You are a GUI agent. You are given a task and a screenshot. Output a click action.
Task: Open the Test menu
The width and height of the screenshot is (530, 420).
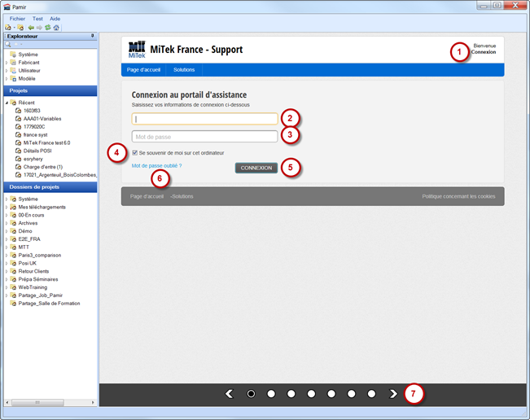[37, 19]
